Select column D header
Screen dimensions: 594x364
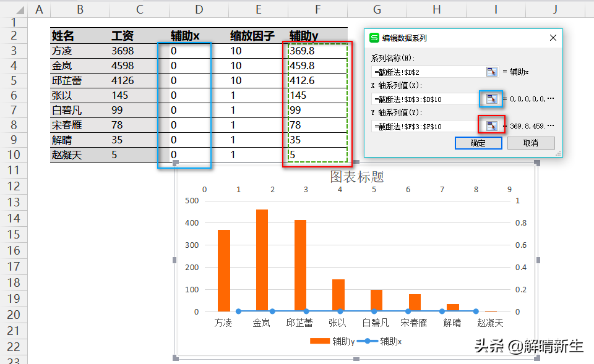point(199,9)
